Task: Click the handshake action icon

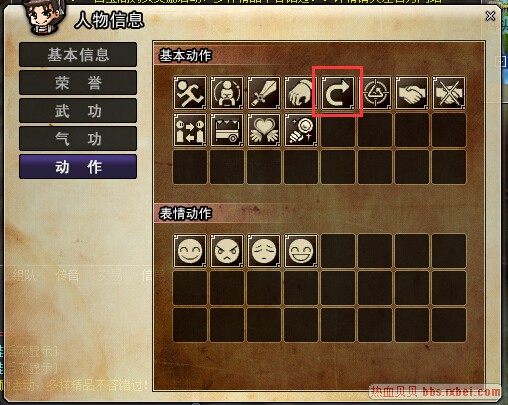Action: coord(412,93)
